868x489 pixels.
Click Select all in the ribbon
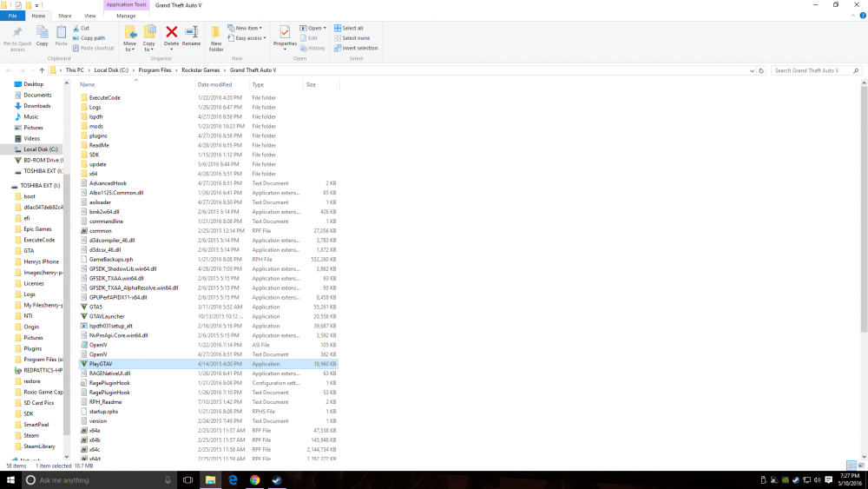[x=349, y=28]
